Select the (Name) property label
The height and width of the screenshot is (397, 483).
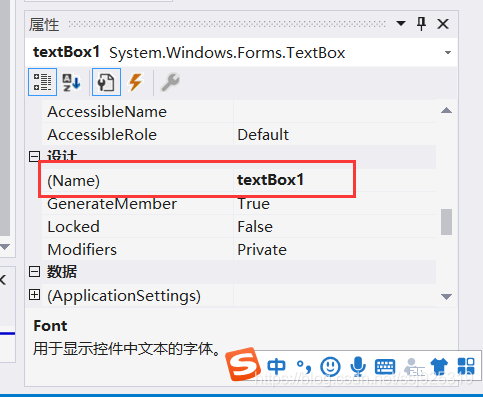(73, 181)
